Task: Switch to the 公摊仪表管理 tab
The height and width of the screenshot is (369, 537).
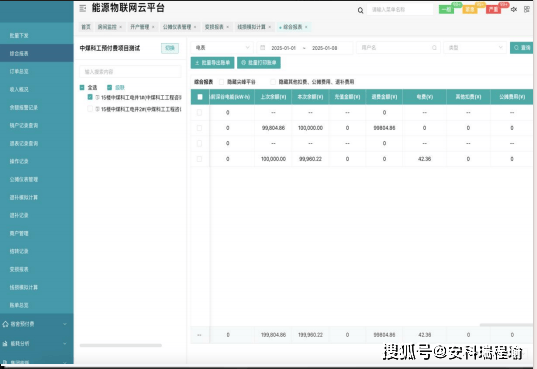Action: [177, 27]
